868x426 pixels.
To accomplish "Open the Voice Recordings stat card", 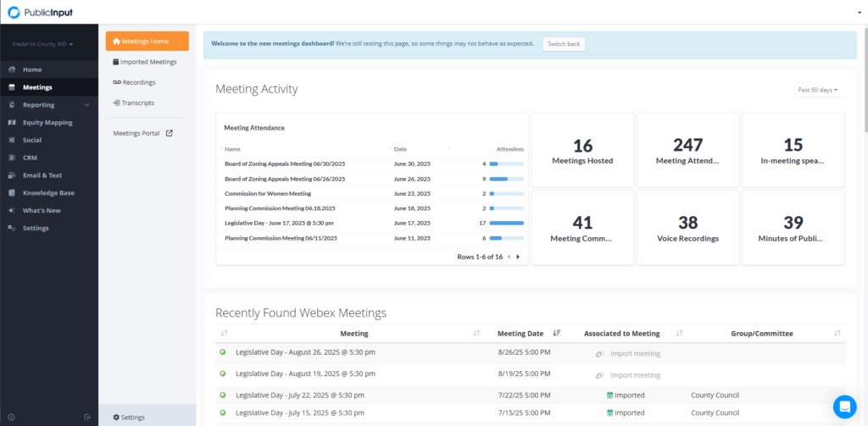I will (687, 228).
